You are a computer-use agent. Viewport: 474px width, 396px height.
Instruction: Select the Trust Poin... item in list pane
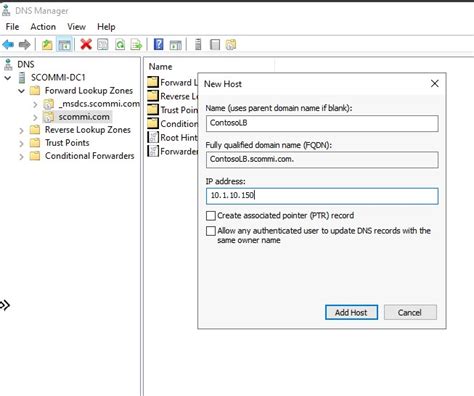click(x=172, y=110)
